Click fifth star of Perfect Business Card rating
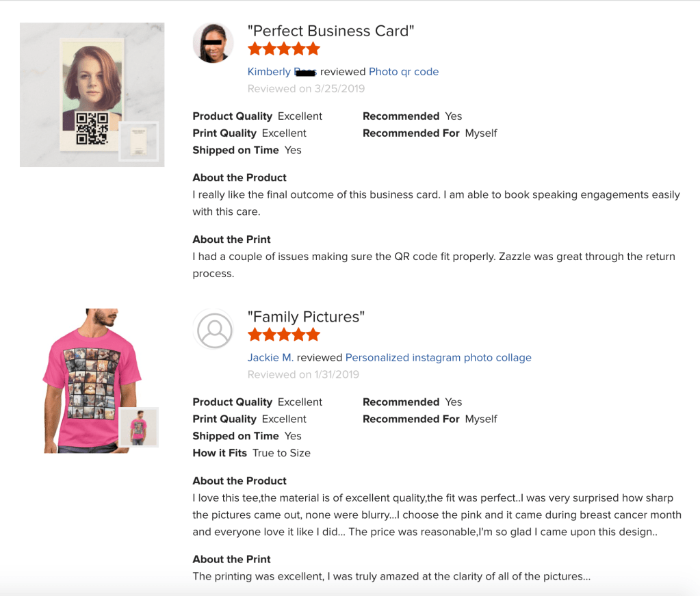Viewport: 700px width, 596px height. tap(313, 49)
